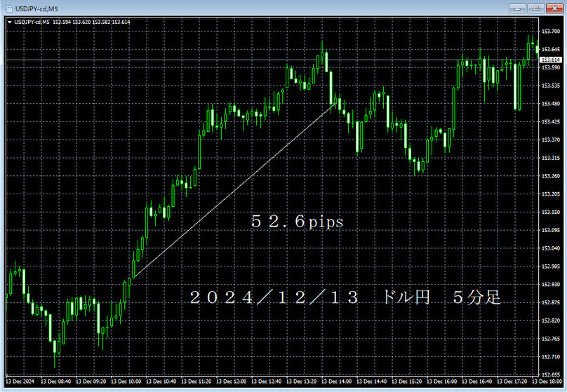Screen dimensions: 567x392
Task: Click the 152.765 price scale label
Action: coord(551,339)
